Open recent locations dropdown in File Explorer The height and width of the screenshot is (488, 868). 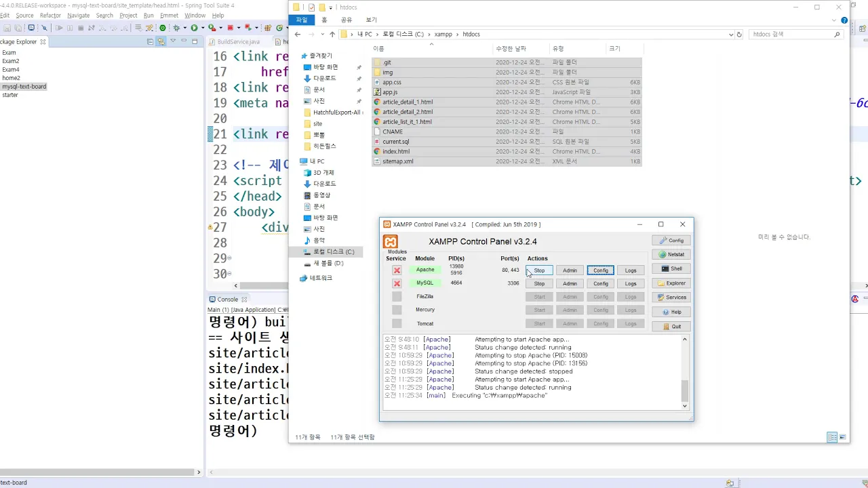(322, 34)
